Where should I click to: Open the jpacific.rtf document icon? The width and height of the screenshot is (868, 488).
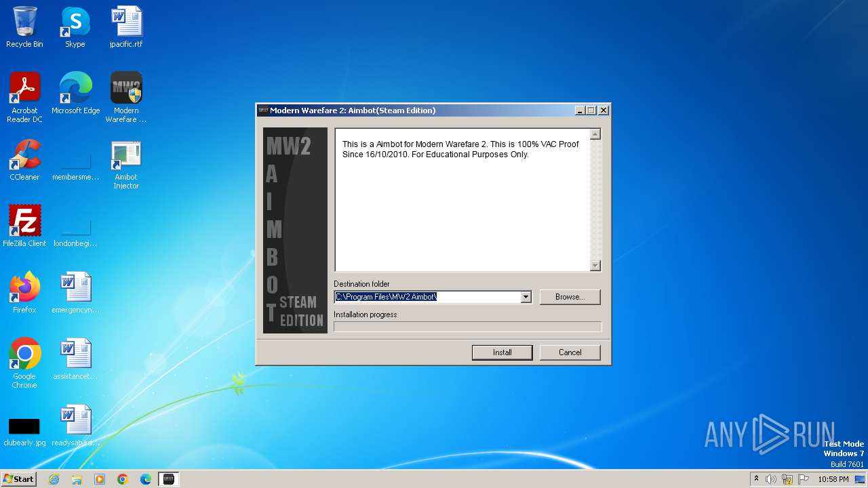coord(126,27)
